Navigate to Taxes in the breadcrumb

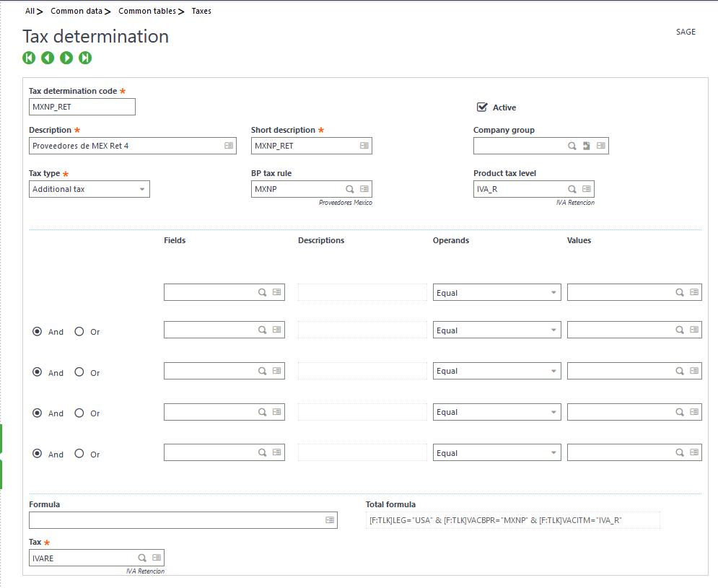point(201,11)
